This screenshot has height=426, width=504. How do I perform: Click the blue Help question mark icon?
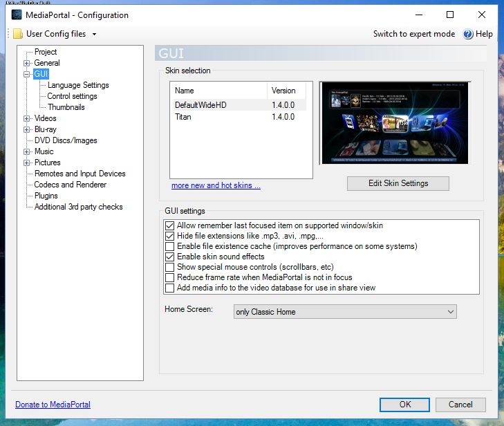point(468,34)
